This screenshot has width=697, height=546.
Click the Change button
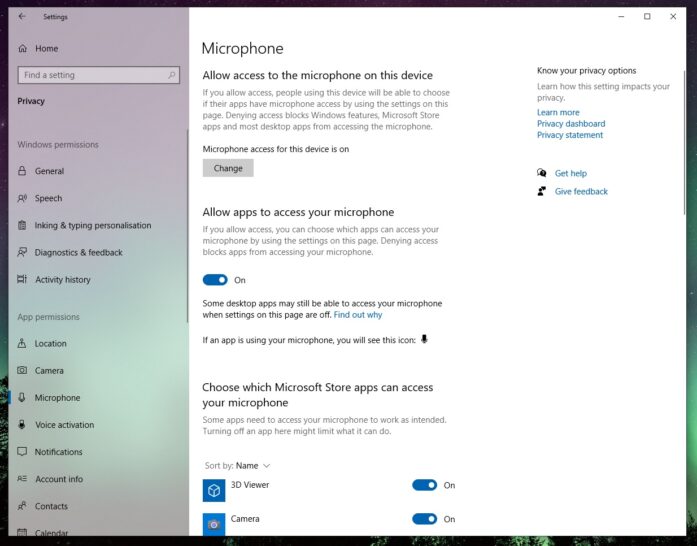click(x=228, y=168)
